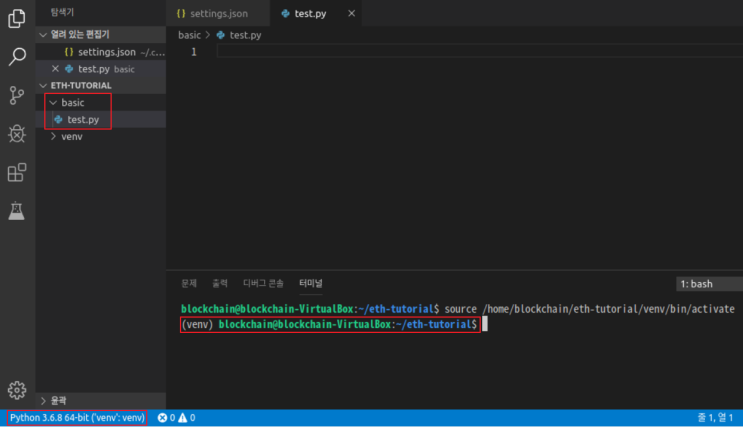Open the Debug Console tab (디버그 콘솔)

tap(263, 283)
